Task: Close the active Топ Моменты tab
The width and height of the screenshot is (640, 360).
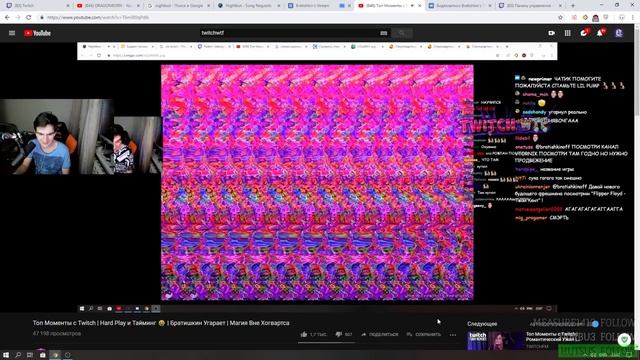Action: click(419, 6)
